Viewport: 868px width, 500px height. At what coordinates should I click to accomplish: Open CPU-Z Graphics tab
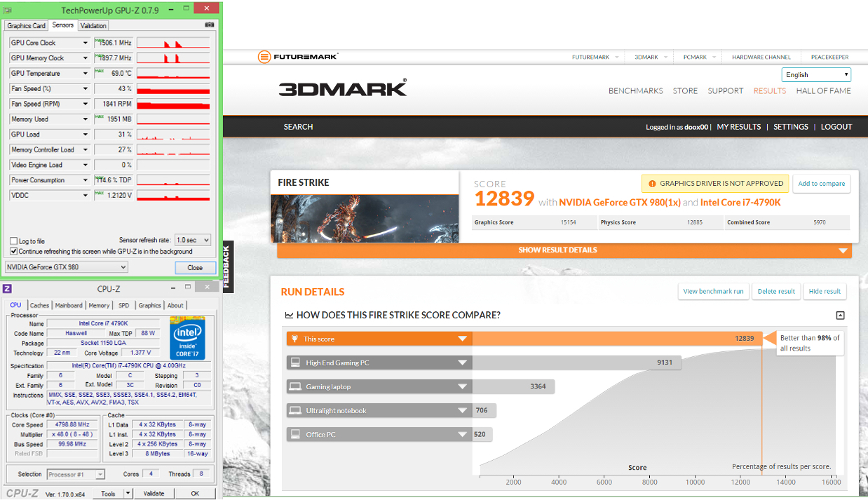(x=149, y=305)
